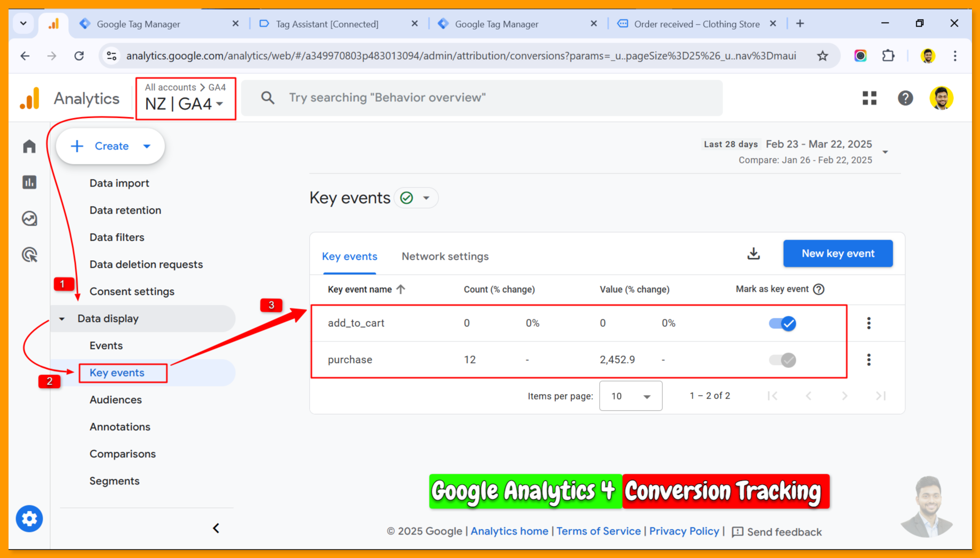
Task: Open the Reports bar chart icon
Action: tap(29, 182)
